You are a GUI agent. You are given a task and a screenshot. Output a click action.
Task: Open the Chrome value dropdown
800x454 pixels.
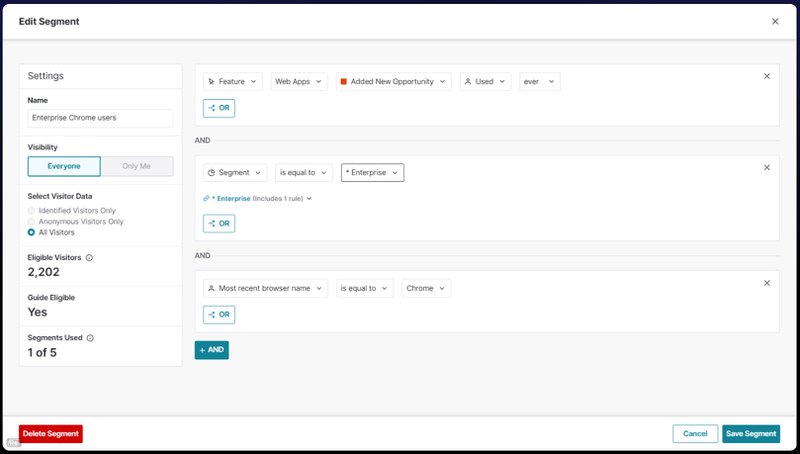pos(426,288)
